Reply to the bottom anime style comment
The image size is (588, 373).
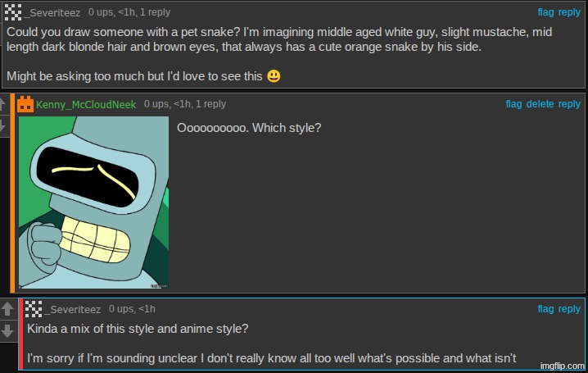[x=569, y=309]
